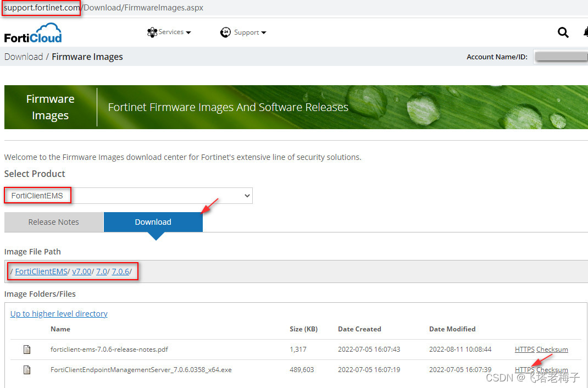Go to Download breadcrumb link
The image size is (588, 388).
click(24, 57)
